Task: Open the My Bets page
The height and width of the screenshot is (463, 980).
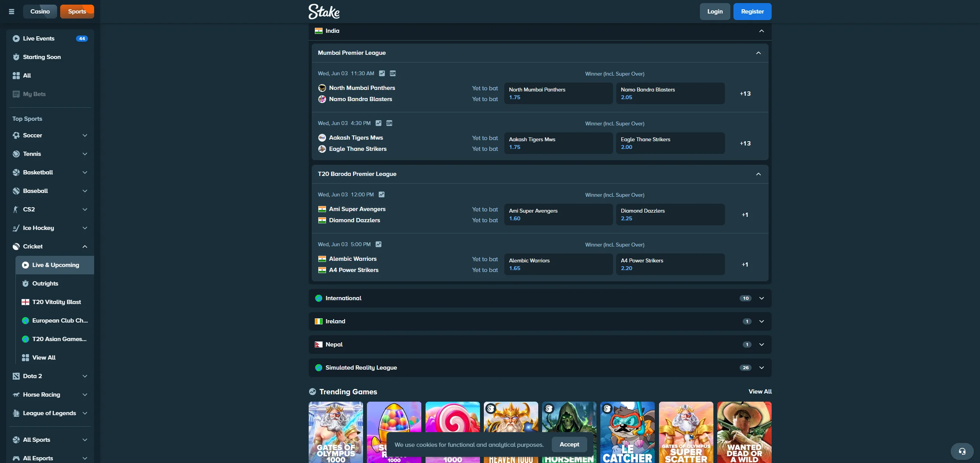Action: (50, 94)
